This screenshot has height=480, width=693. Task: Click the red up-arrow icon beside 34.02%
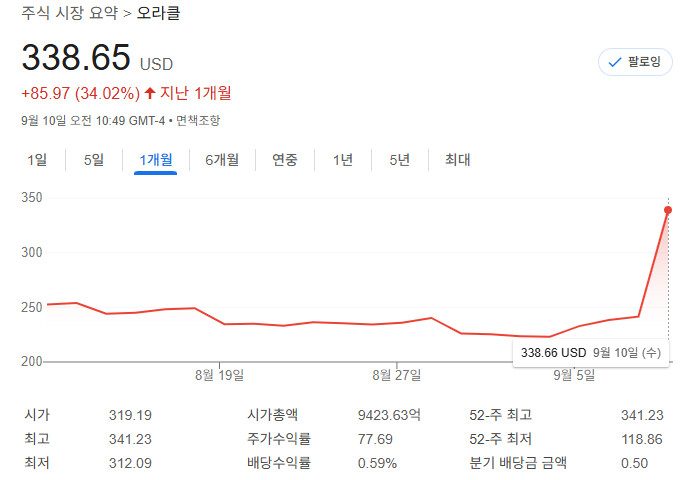pyautogui.click(x=150, y=93)
